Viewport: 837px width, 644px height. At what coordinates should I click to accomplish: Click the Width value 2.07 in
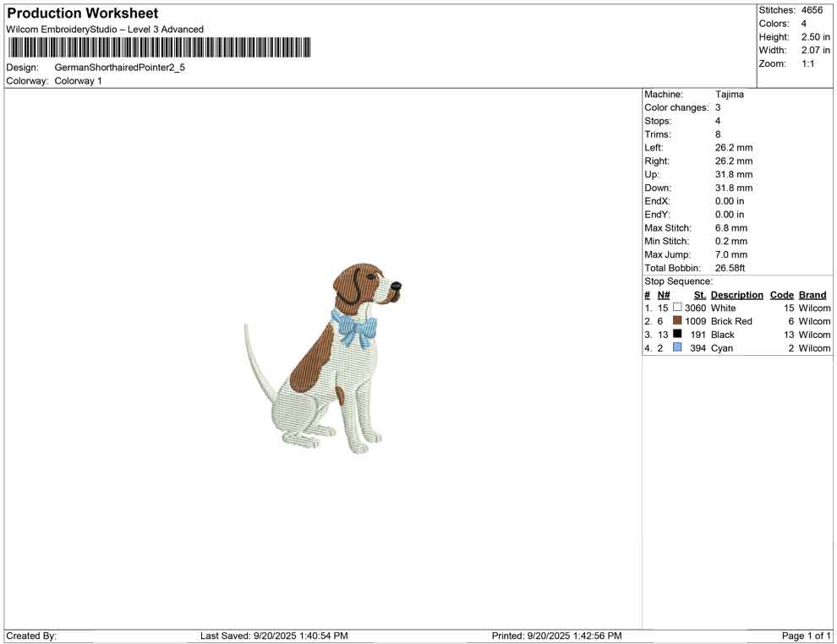pyautogui.click(x=816, y=50)
